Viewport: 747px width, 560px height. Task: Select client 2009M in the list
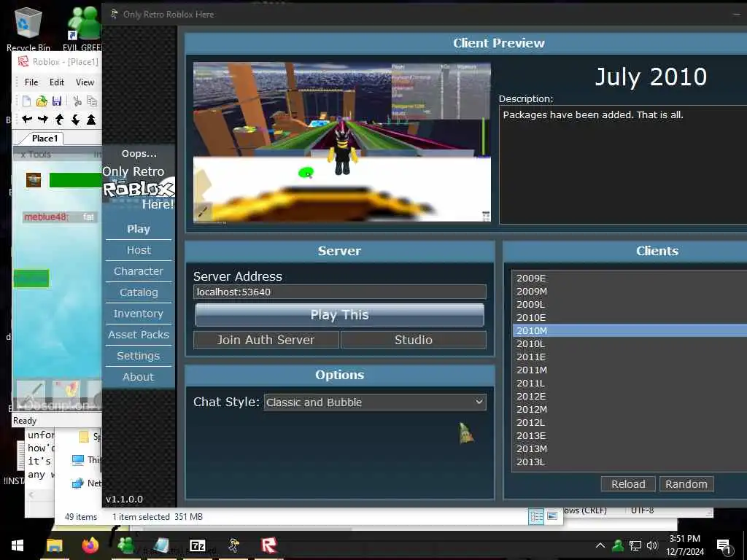630,291
